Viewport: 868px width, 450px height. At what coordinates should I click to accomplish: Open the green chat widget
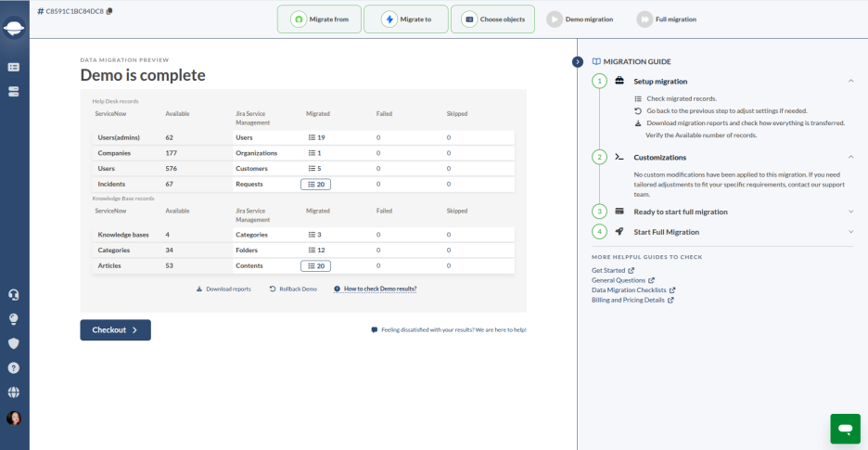point(846,429)
